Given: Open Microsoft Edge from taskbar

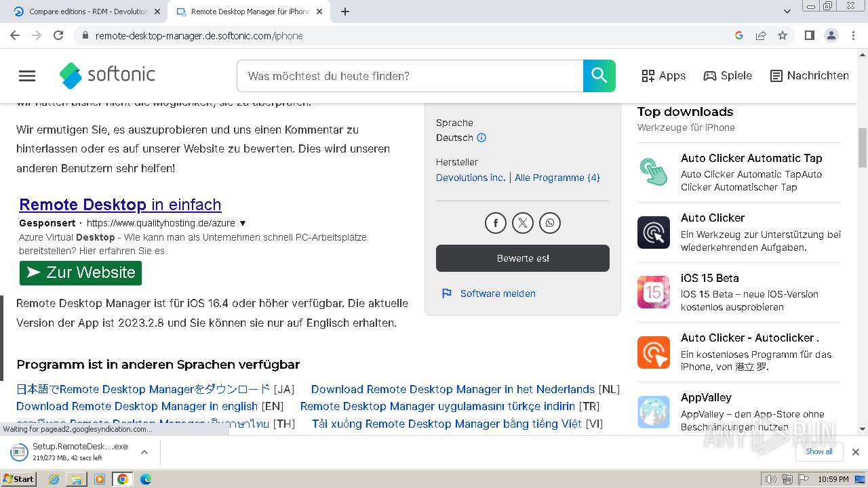Looking at the screenshot, I should [146, 479].
